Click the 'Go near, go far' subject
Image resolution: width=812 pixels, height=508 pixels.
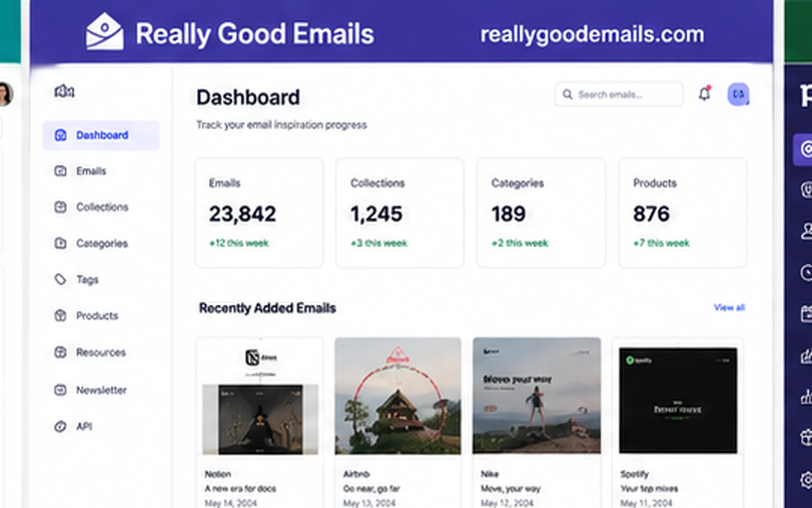[x=371, y=489]
